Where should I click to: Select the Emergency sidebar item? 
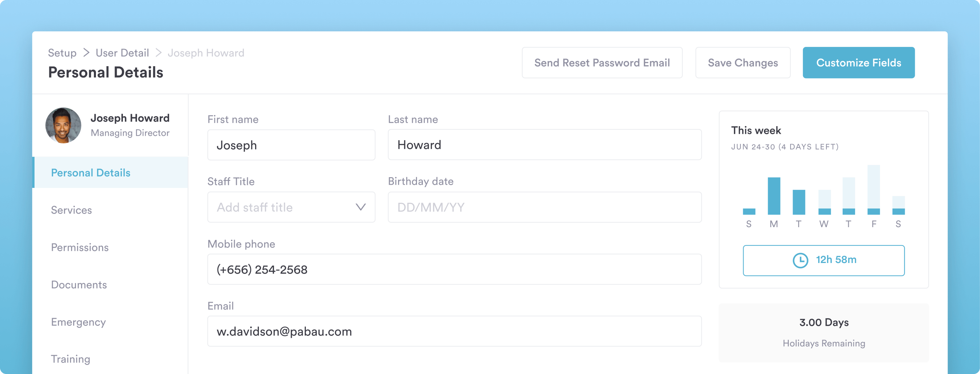point(78,322)
